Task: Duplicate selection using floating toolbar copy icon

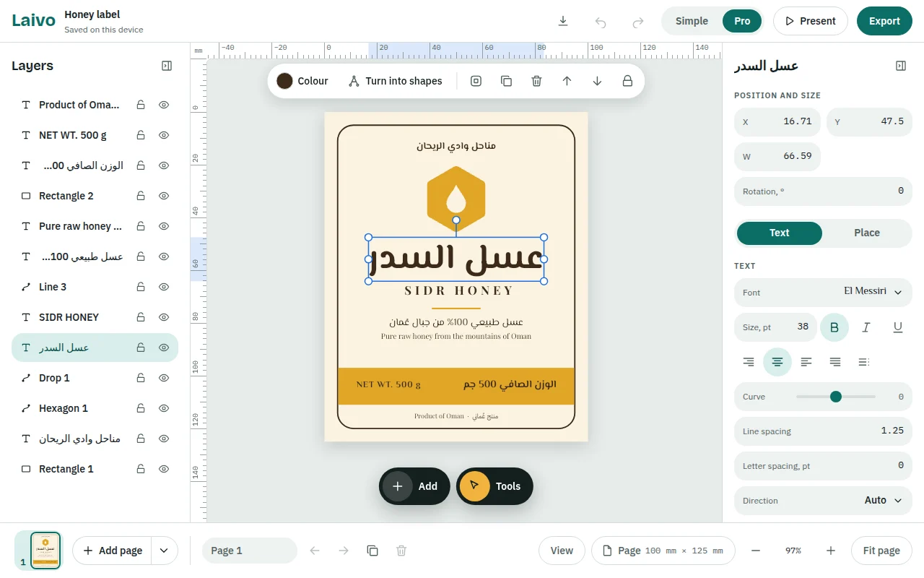Action: pos(506,81)
